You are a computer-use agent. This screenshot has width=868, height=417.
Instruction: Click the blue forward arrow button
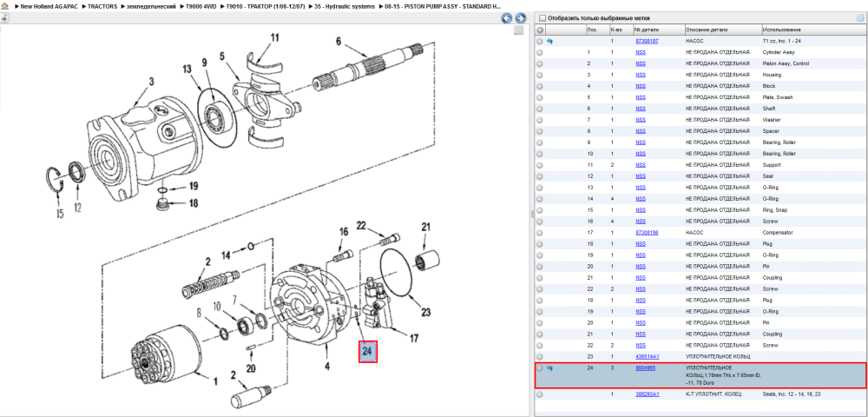(x=520, y=18)
